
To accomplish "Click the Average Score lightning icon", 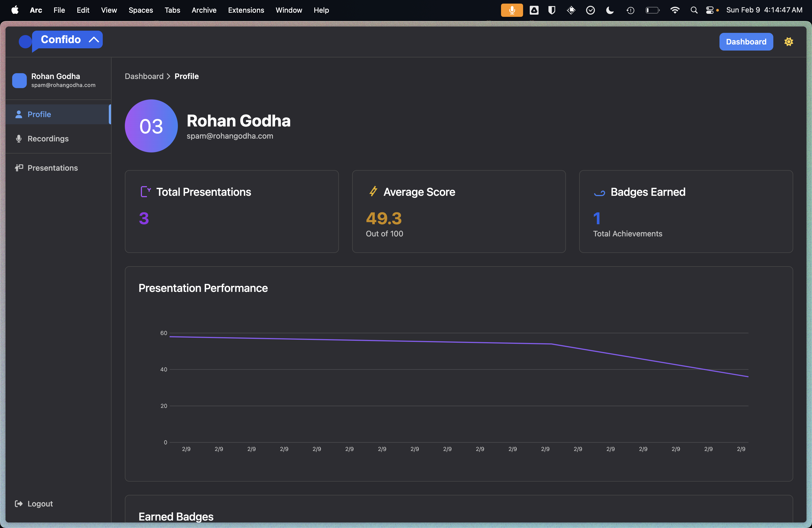I will coord(373,191).
